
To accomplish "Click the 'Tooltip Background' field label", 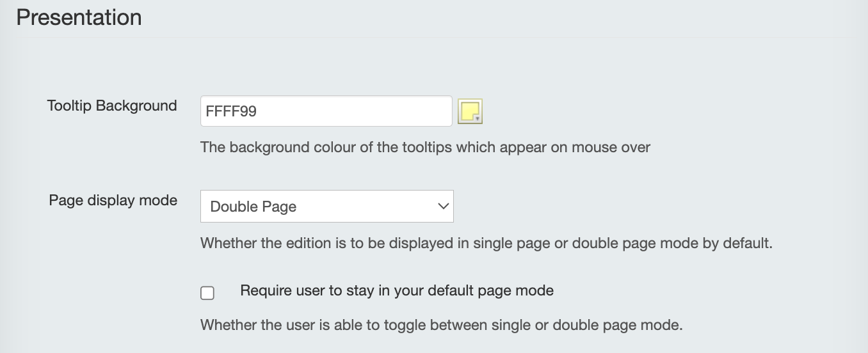I will pos(112,106).
